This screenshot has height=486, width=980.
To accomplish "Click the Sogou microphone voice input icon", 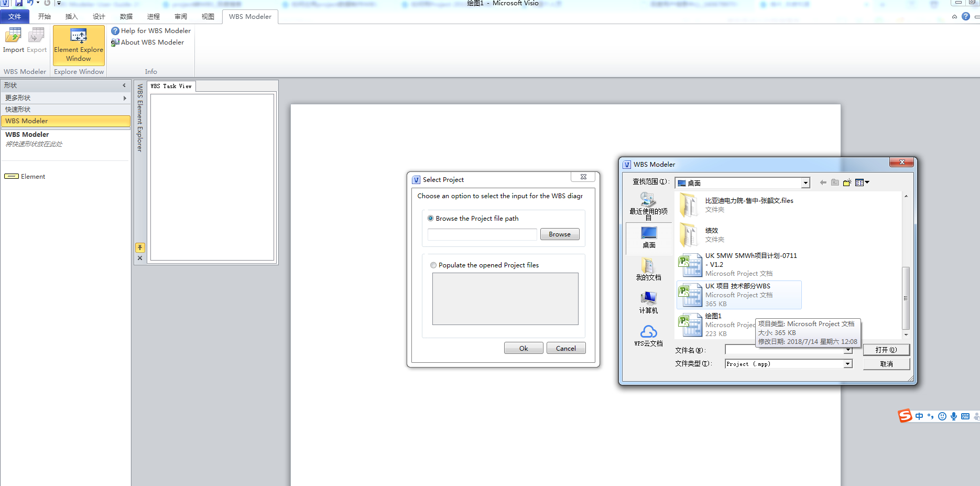I will 954,416.
